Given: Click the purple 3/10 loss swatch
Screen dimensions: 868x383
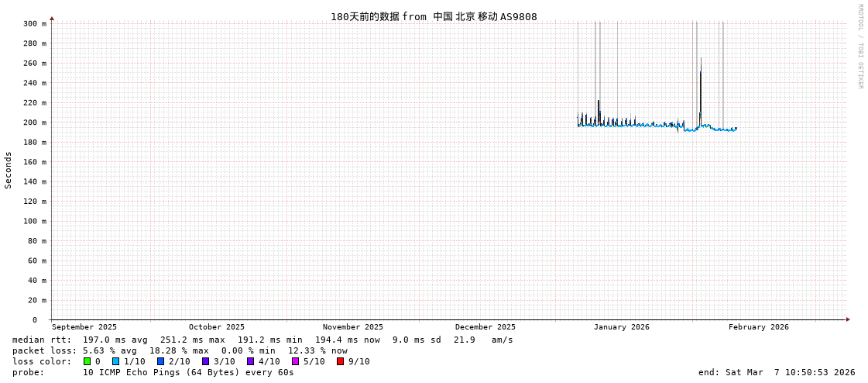Looking at the screenshot, I should [x=206, y=361].
